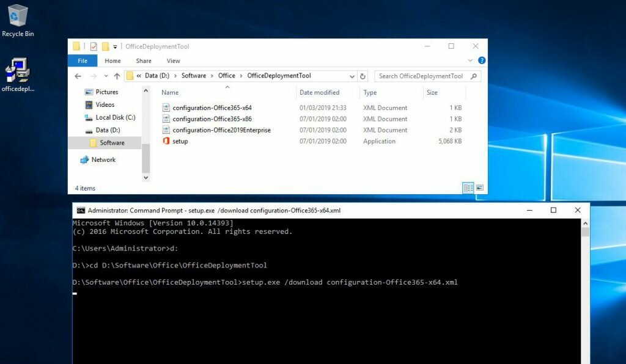Open the File tab in Explorer
This screenshot has width=626, height=364.
(x=83, y=61)
